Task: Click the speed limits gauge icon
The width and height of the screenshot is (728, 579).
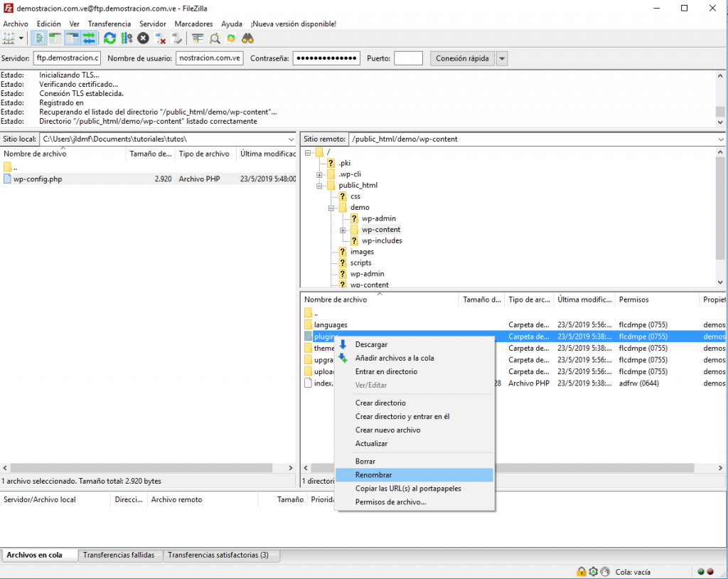Action: 604,572
